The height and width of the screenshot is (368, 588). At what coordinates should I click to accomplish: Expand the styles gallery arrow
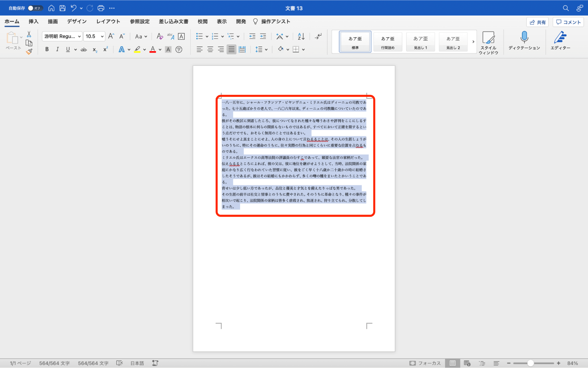(x=473, y=42)
